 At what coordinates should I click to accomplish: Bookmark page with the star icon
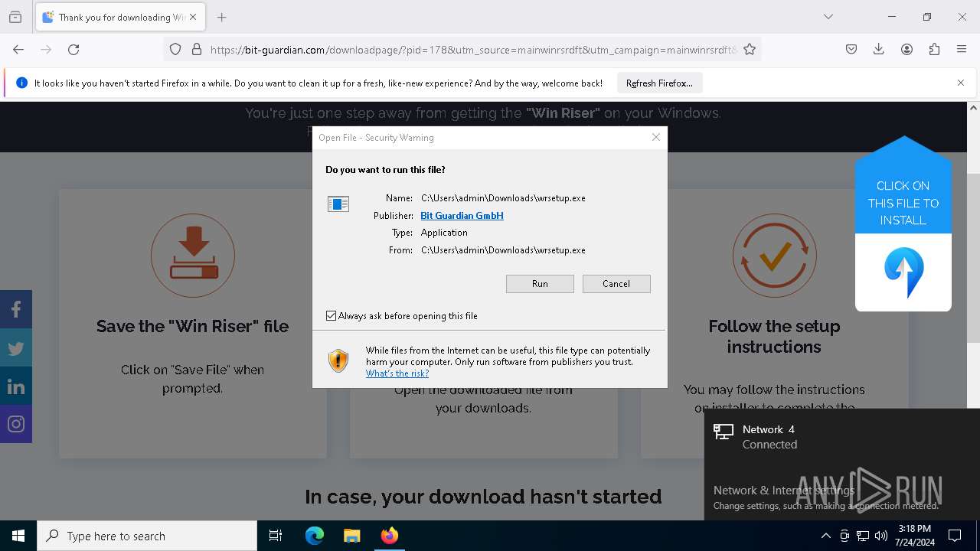pyautogui.click(x=750, y=49)
